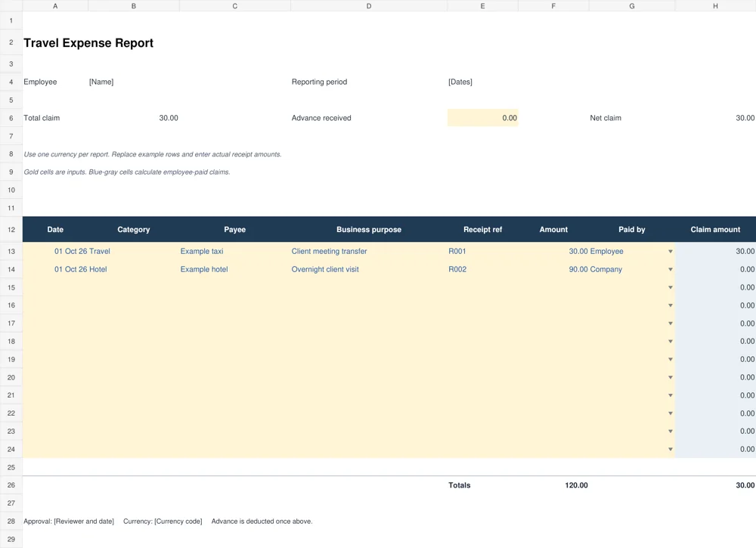This screenshot has height=548, width=756.
Task: Click the Use one currency per report note
Action: click(x=153, y=155)
